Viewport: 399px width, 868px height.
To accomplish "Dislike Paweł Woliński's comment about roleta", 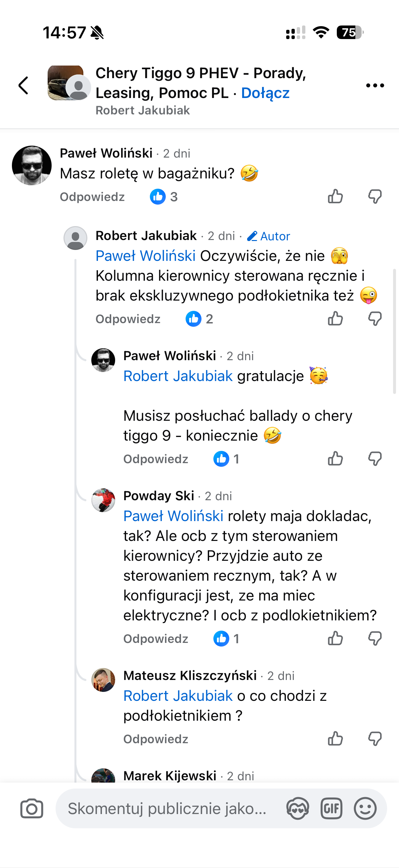I will click(375, 196).
